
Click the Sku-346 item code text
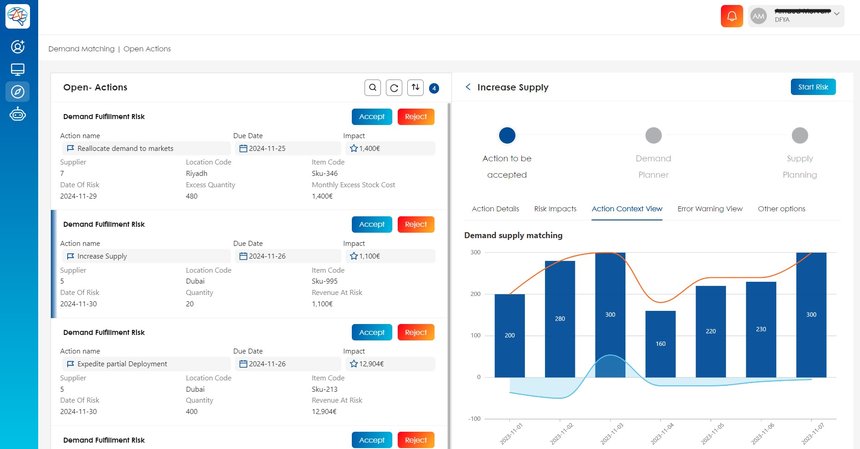tap(325, 173)
